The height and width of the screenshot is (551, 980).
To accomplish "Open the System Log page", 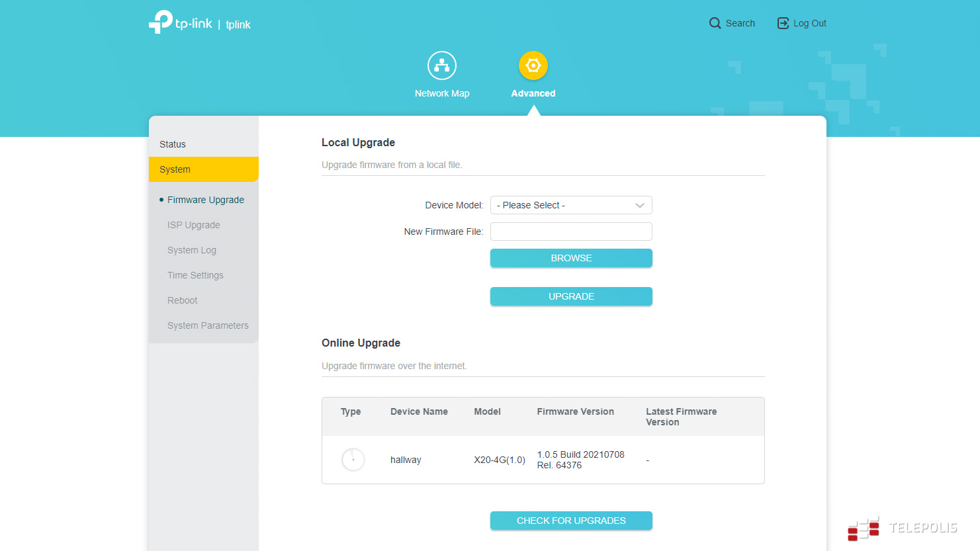I will 192,250.
